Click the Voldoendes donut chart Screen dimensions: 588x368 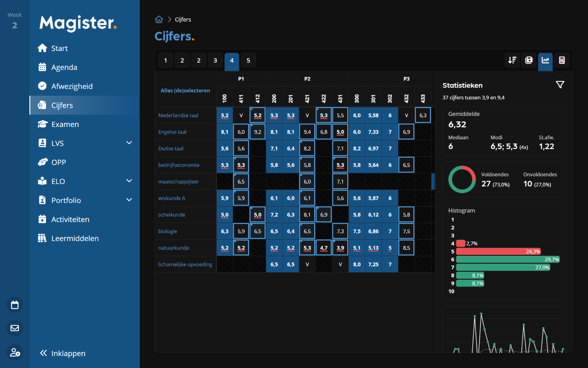(x=462, y=179)
